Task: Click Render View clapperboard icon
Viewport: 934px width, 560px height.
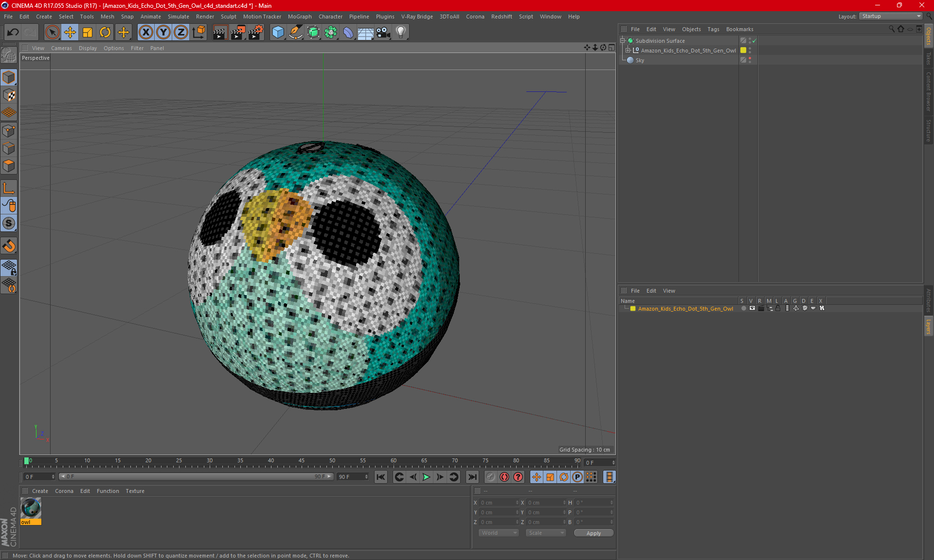Action: 220,33
